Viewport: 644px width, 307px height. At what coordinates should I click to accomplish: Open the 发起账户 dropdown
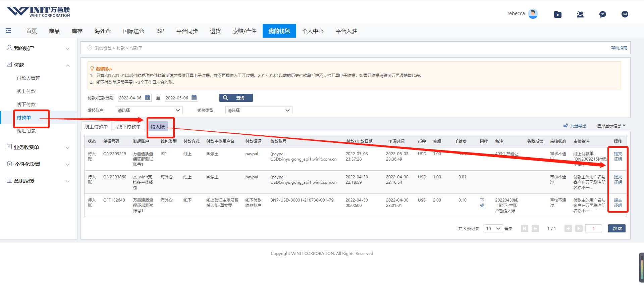pos(149,110)
